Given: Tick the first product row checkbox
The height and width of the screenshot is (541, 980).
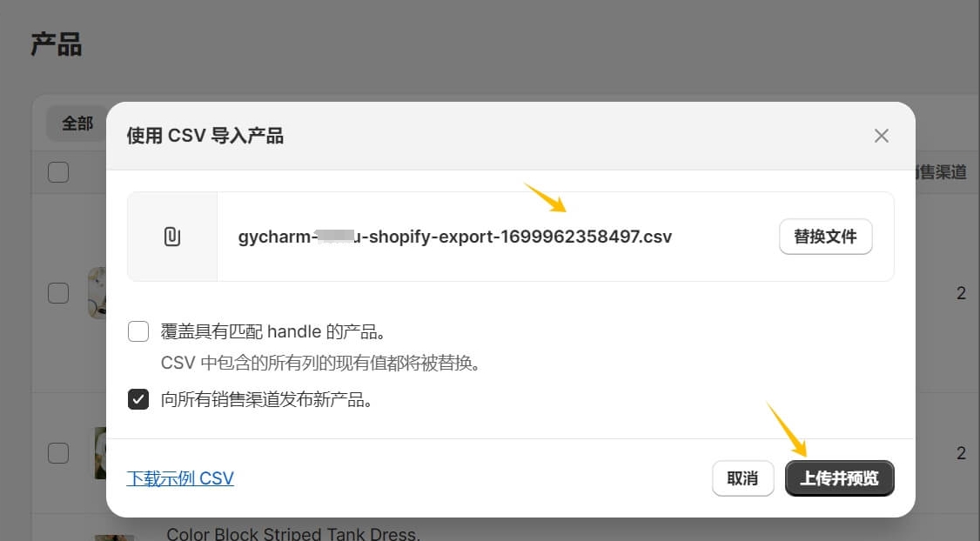Looking at the screenshot, I should tap(58, 293).
